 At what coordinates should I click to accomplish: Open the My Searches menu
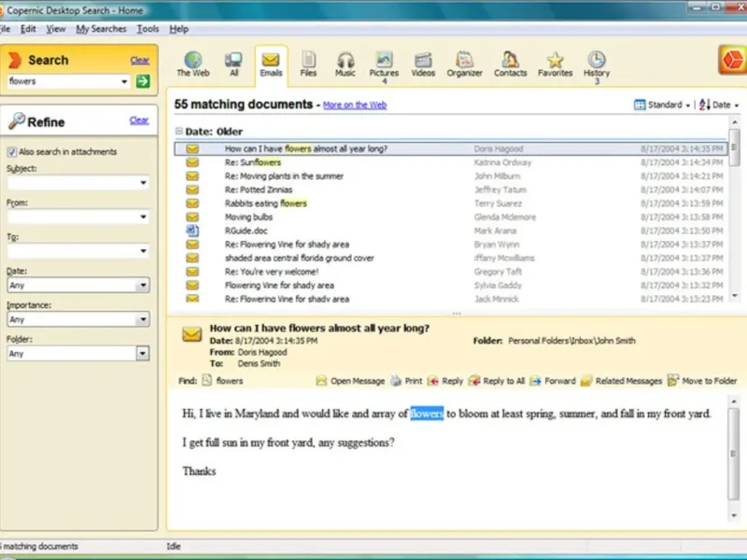click(x=101, y=29)
